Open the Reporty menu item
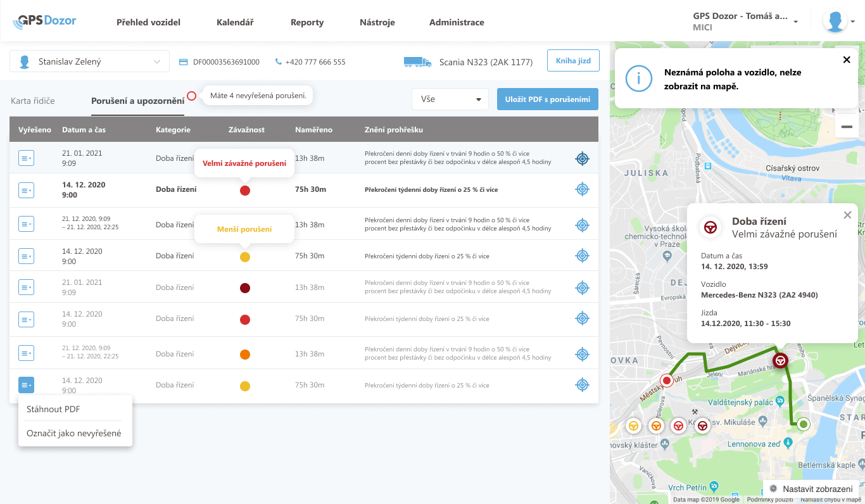Image resolution: width=865 pixels, height=504 pixels. click(307, 22)
